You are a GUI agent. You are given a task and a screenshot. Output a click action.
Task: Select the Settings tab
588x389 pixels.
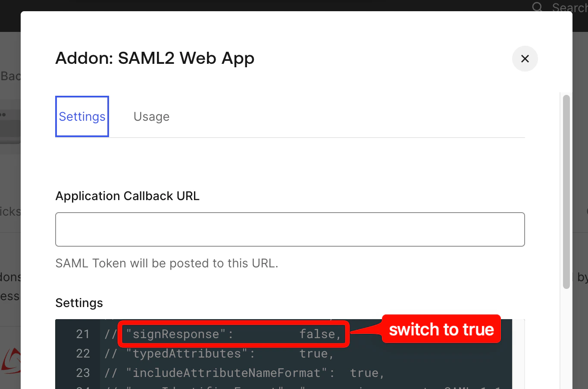[82, 116]
